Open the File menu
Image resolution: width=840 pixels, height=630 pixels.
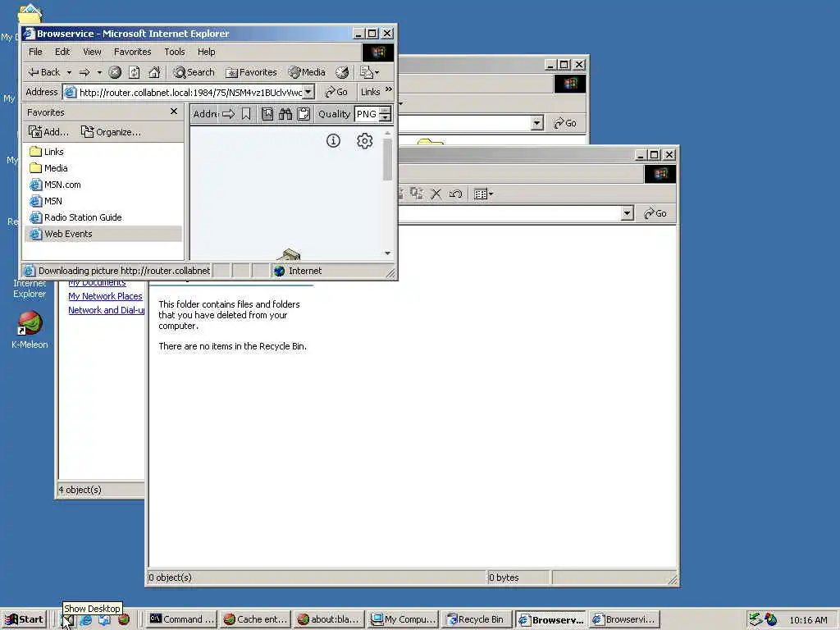35,52
